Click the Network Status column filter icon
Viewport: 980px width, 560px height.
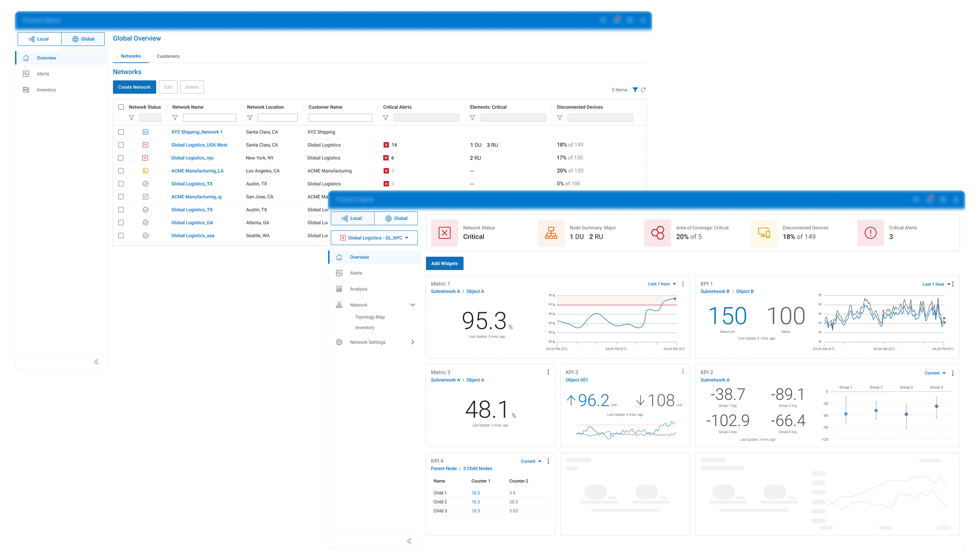[131, 118]
